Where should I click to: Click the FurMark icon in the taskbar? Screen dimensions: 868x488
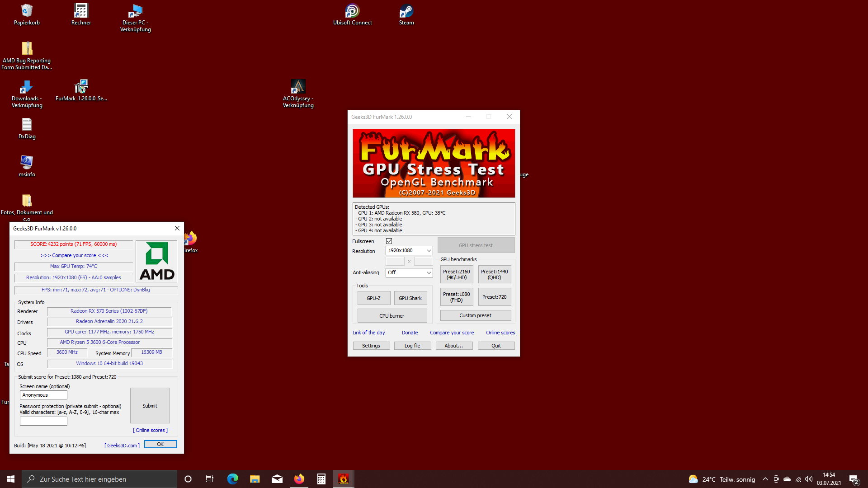click(344, 479)
